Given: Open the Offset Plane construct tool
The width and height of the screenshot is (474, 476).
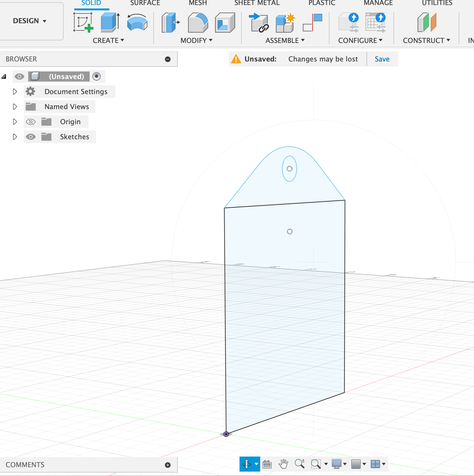Looking at the screenshot, I should point(427,23).
